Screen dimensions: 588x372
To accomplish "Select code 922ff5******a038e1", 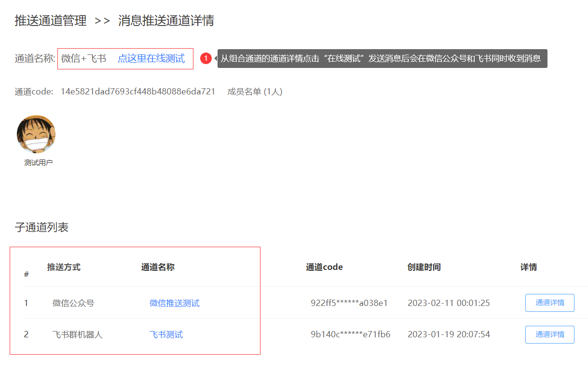I will (349, 303).
